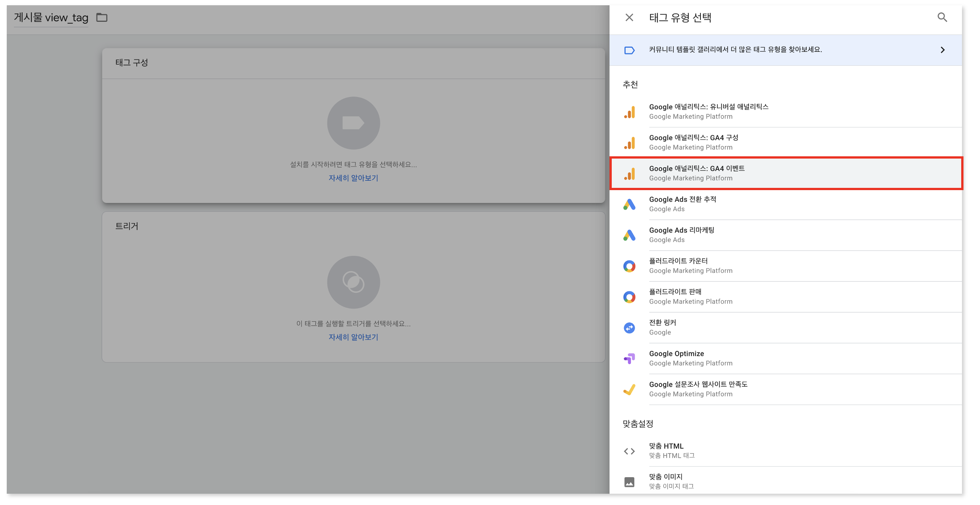The width and height of the screenshot is (980, 505).
Task: Click 플러드라이트 판매 ring icon
Action: point(629,297)
